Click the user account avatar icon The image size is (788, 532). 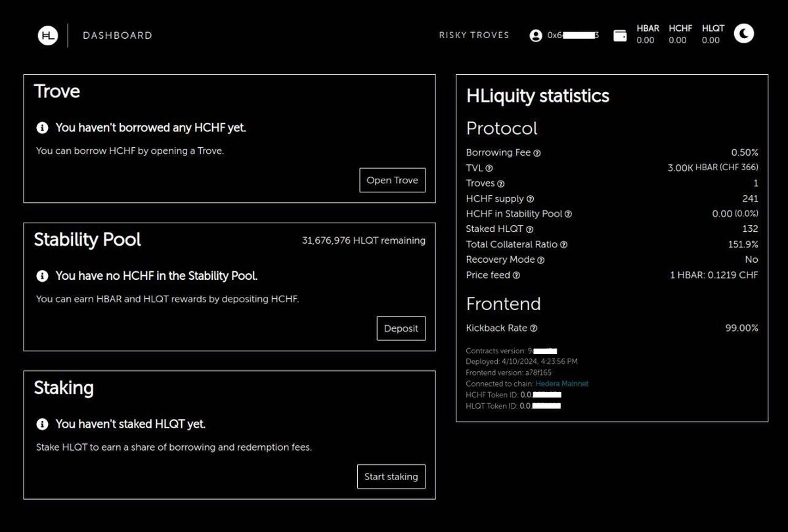coord(536,35)
